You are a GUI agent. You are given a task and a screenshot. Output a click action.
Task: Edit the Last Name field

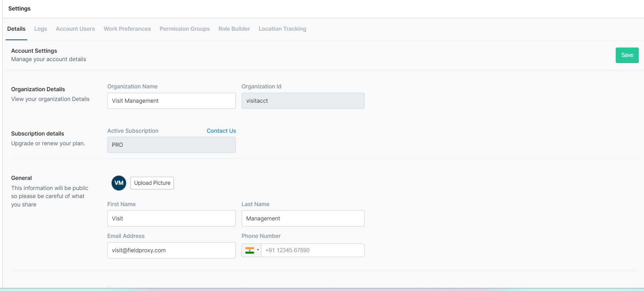(303, 218)
